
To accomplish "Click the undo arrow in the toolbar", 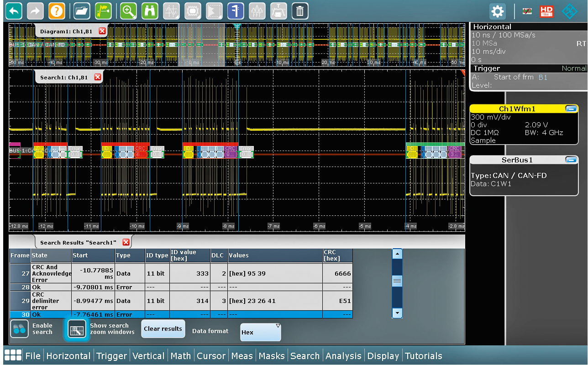I will click(14, 10).
